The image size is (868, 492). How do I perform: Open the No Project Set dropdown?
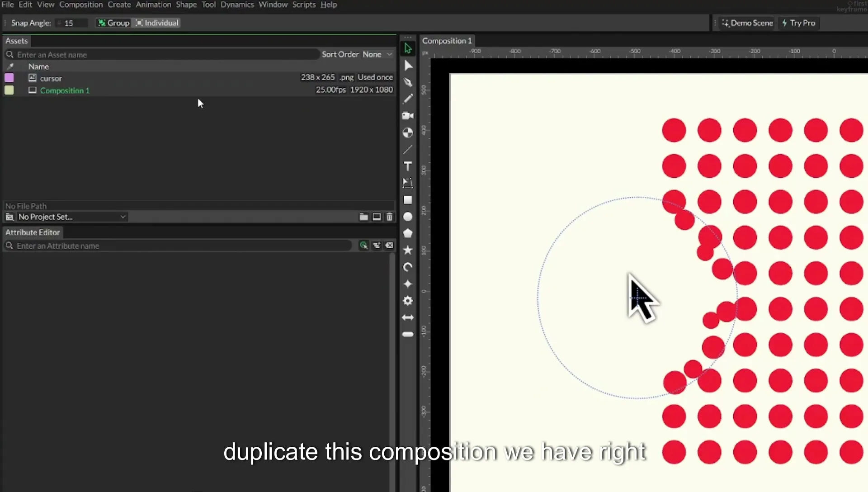71,217
